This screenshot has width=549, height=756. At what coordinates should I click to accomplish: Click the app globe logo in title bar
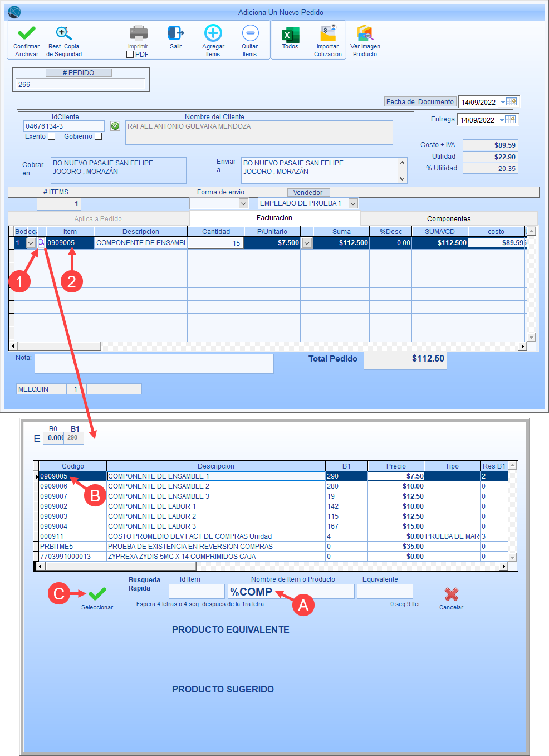(14, 12)
